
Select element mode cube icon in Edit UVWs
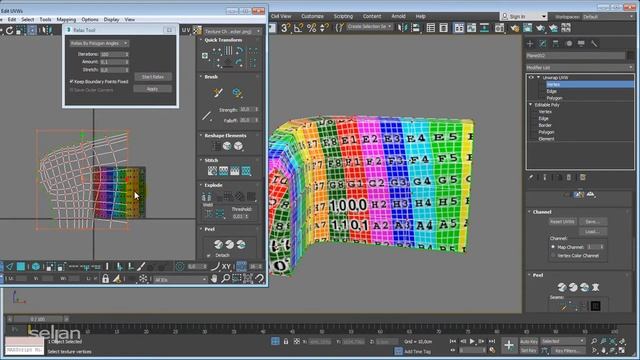click(36, 267)
